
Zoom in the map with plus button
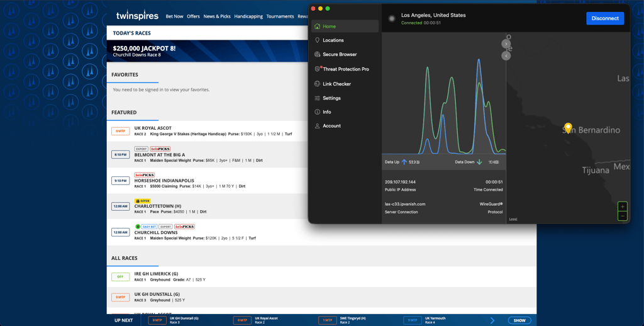(x=623, y=206)
